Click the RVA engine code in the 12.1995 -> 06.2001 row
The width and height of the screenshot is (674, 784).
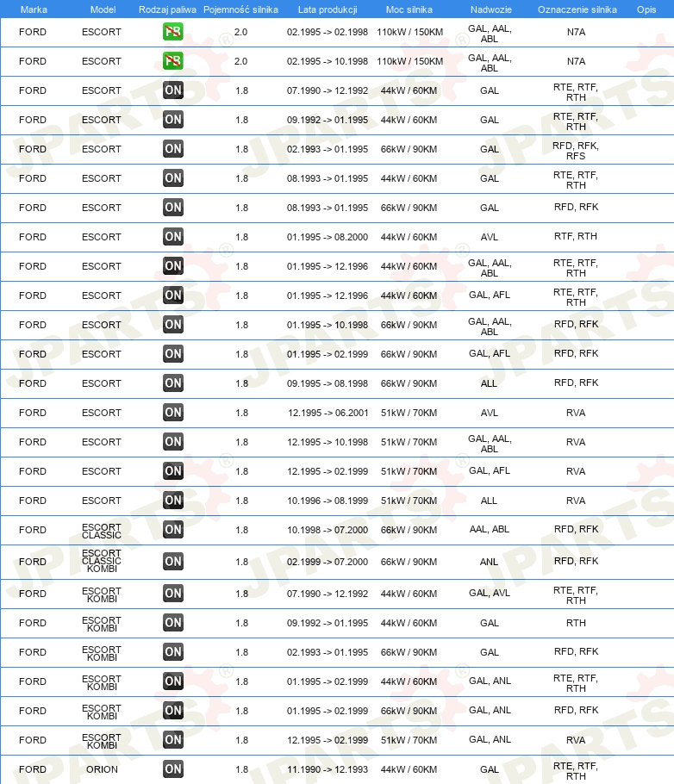[576, 413]
